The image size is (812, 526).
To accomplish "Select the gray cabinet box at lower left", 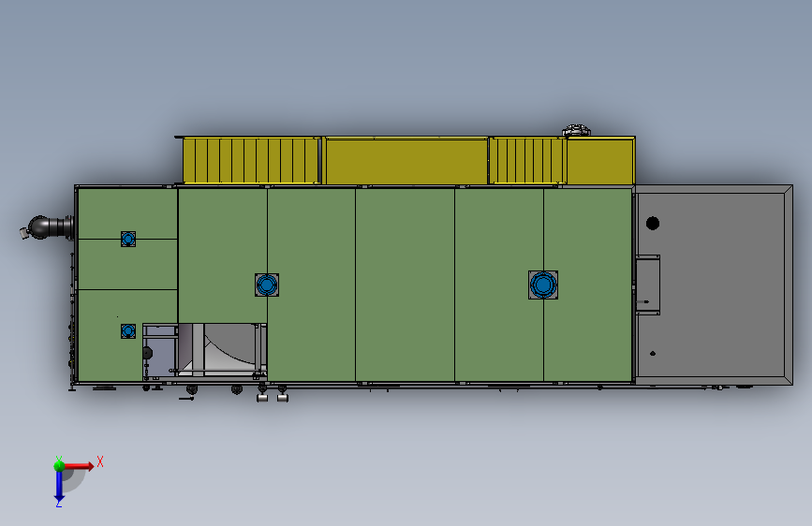I will [160, 352].
